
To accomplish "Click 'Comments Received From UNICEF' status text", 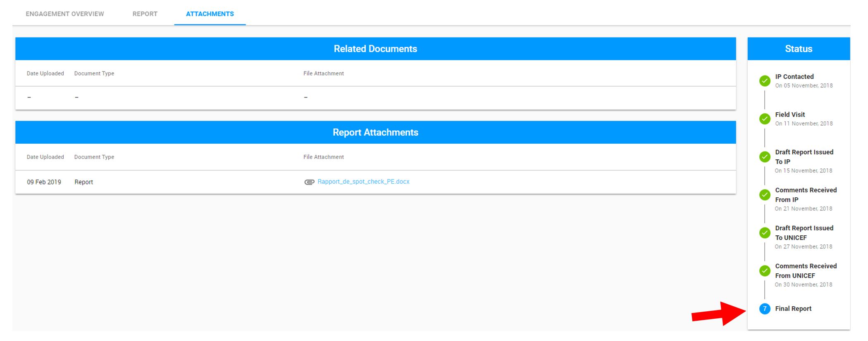I will click(806, 271).
